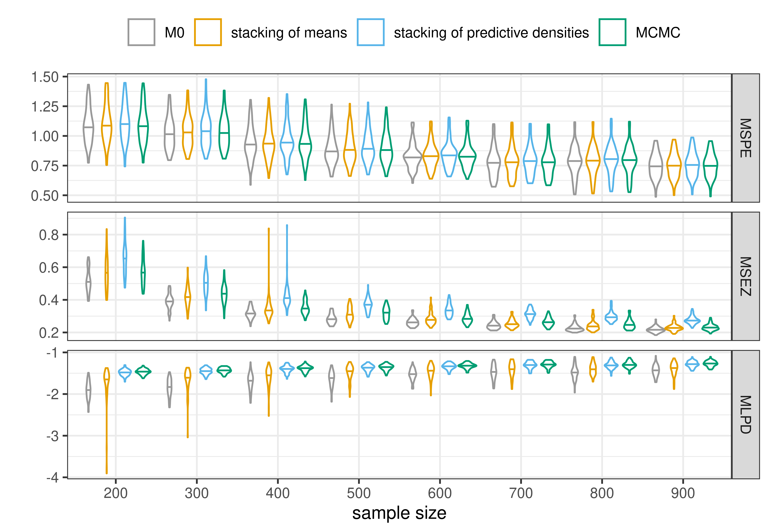
Task: Click the 0.8 tick label on MSEZ axis
Action: point(49,235)
